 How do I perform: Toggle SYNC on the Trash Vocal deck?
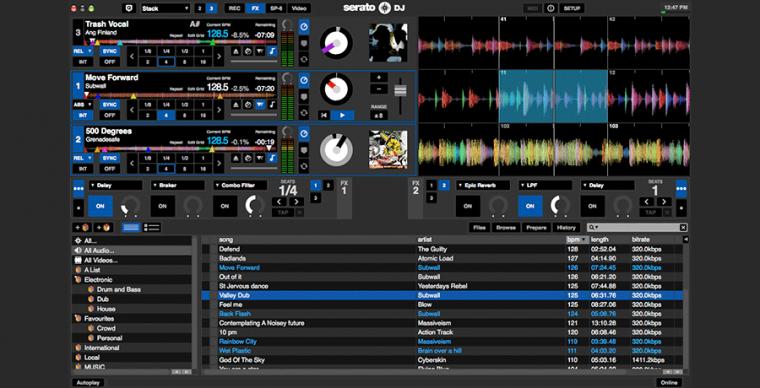coord(110,51)
